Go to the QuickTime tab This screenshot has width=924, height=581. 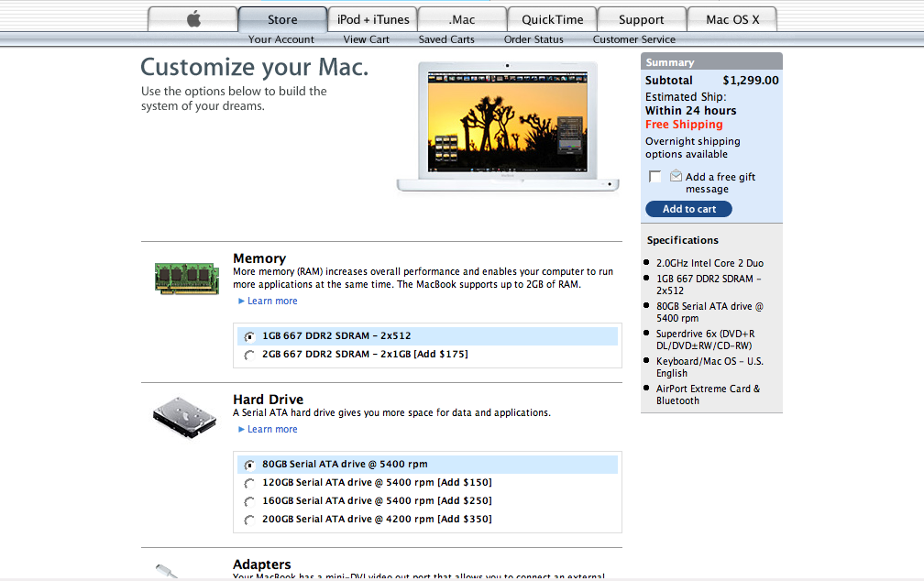click(552, 19)
